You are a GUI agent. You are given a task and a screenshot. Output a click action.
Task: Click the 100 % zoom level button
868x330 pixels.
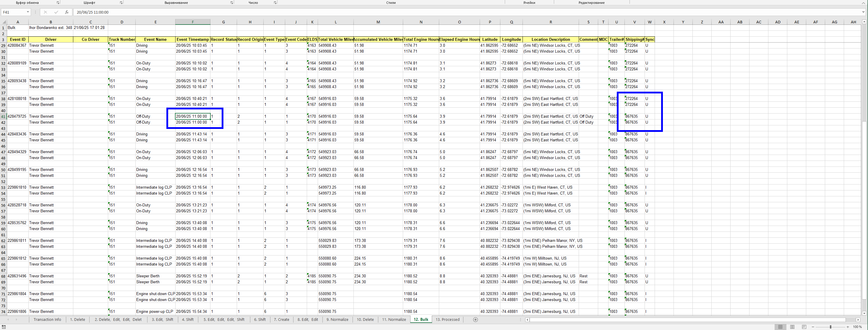857,327
